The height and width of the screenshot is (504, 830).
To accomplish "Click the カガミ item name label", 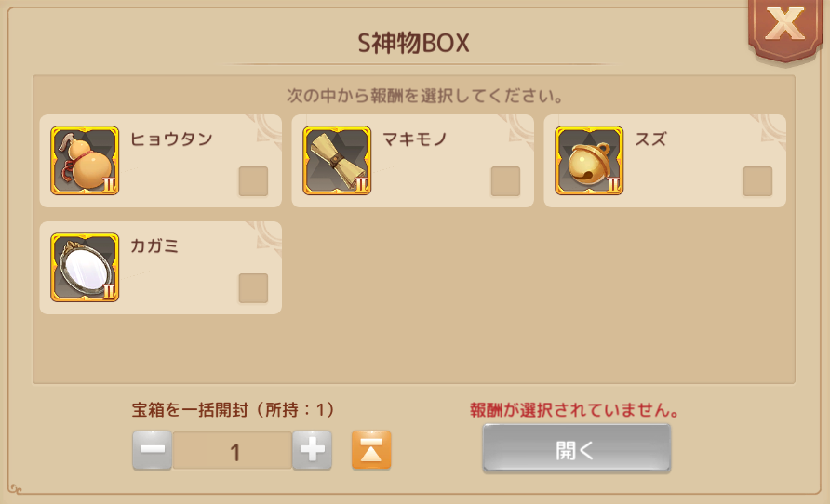I will pyautogui.click(x=154, y=245).
